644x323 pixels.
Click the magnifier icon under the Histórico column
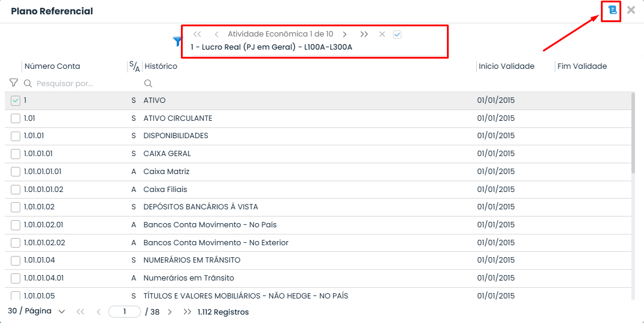[148, 84]
